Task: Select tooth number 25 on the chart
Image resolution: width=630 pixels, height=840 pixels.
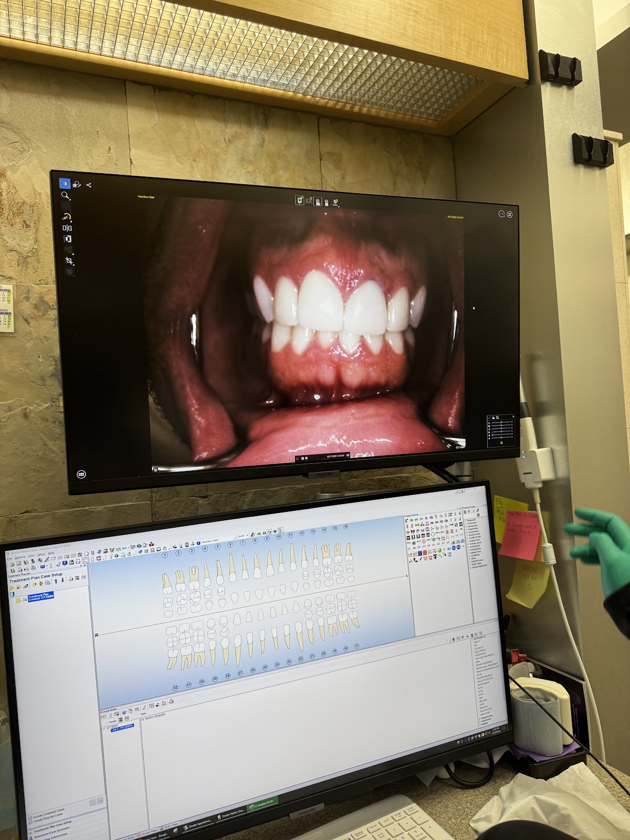Action: pos(265,667)
